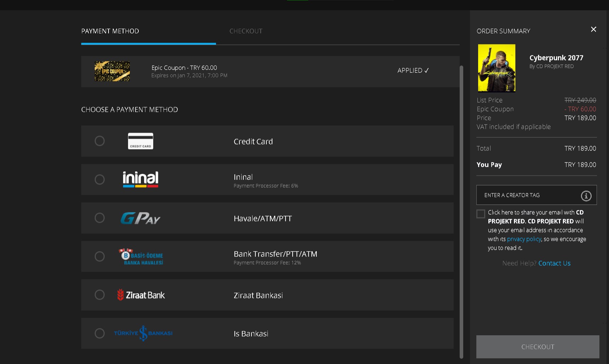Viewport: 609px width, 364px height.
Task: Click the Türkiye İş Bankası logo
Action: (x=143, y=333)
